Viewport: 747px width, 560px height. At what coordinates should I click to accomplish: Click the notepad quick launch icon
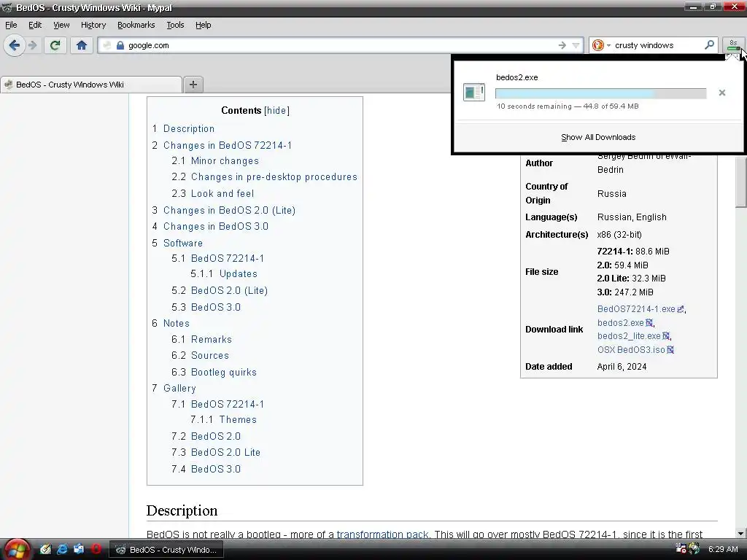[x=45, y=549]
